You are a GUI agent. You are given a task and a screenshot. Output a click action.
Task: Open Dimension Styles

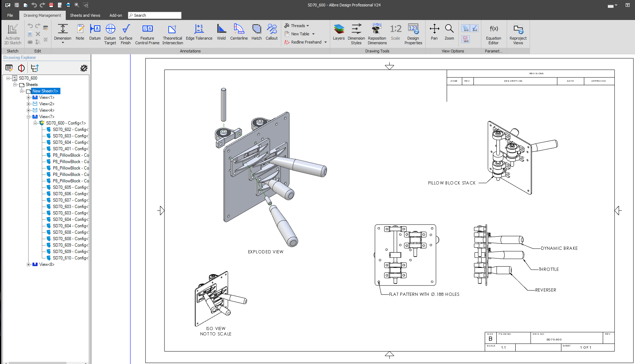click(x=356, y=34)
